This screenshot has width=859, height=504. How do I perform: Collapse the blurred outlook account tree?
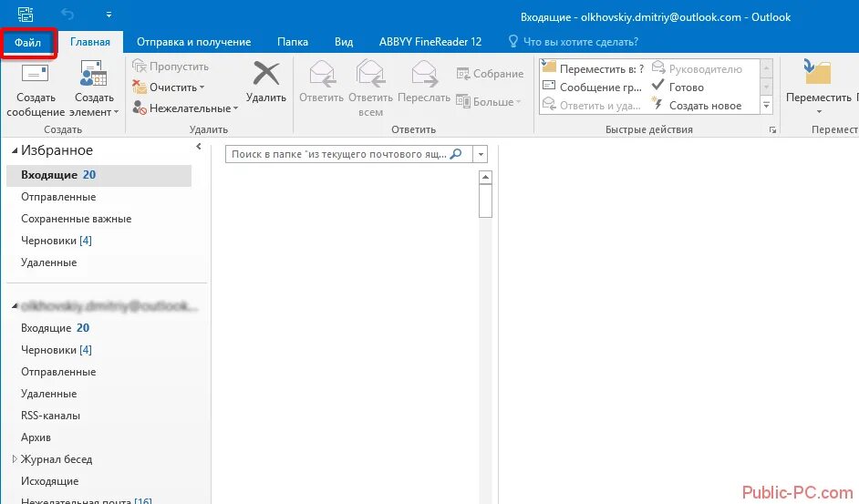[x=15, y=305]
